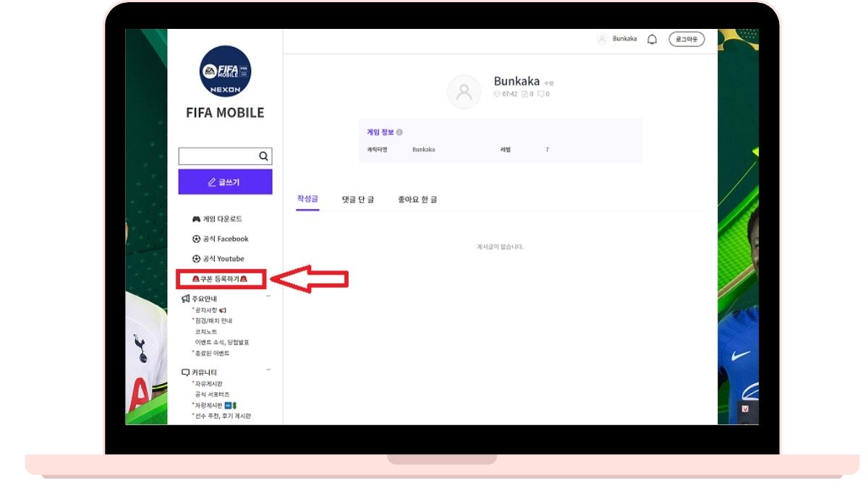Click the game info help icon next to 게임 정보
This screenshot has width=868, height=488.
click(399, 132)
